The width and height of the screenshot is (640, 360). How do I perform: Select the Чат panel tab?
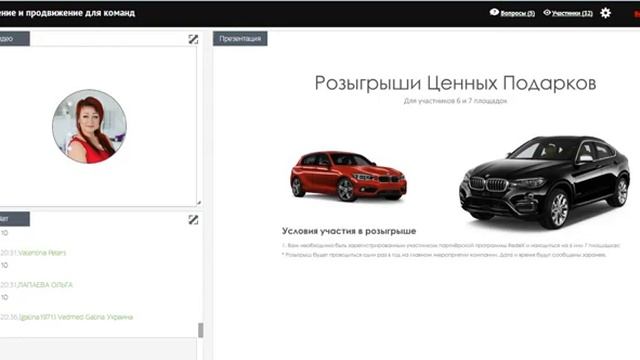click(x=14, y=219)
